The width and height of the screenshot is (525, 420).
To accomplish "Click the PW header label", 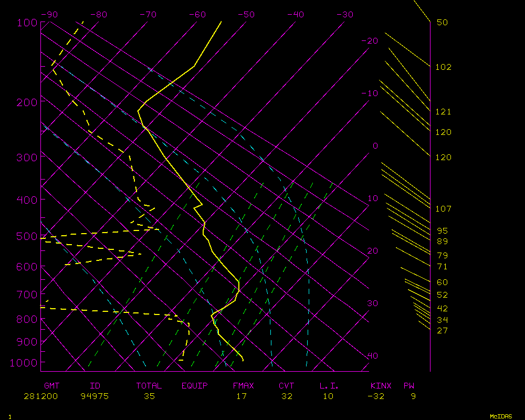I will 408,386.
